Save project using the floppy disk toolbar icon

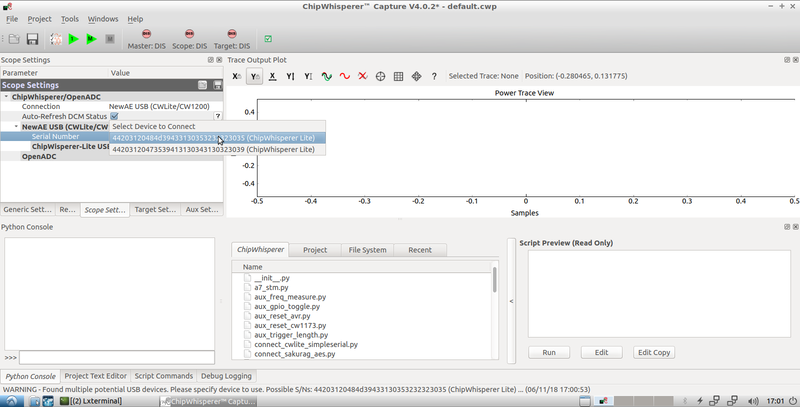pyautogui.click(x=32, y=39)
